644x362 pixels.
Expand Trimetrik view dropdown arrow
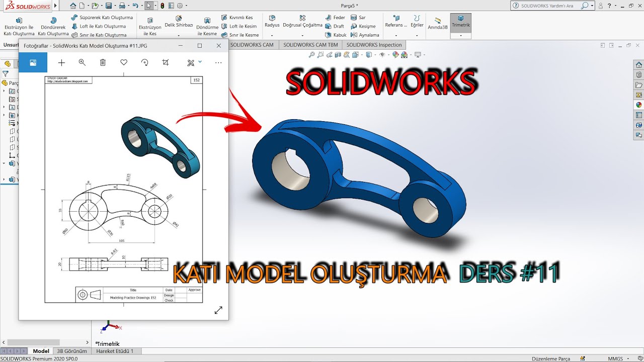461,36
